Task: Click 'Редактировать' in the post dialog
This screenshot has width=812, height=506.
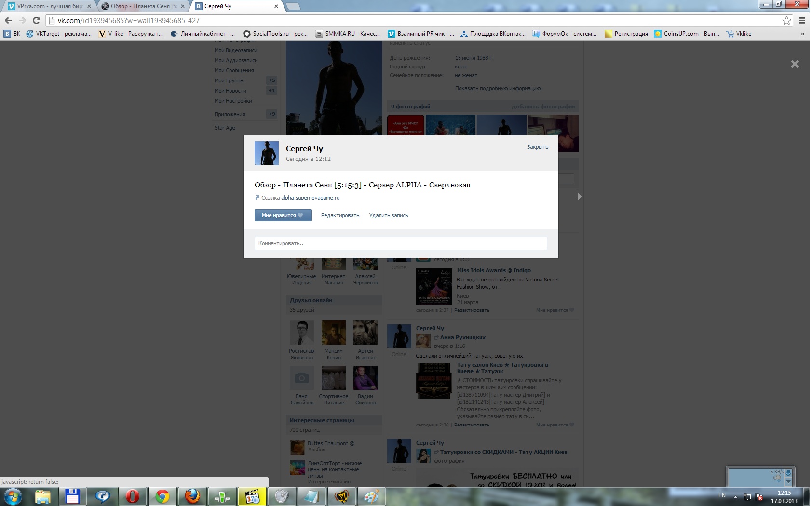Action: point(340,215)
